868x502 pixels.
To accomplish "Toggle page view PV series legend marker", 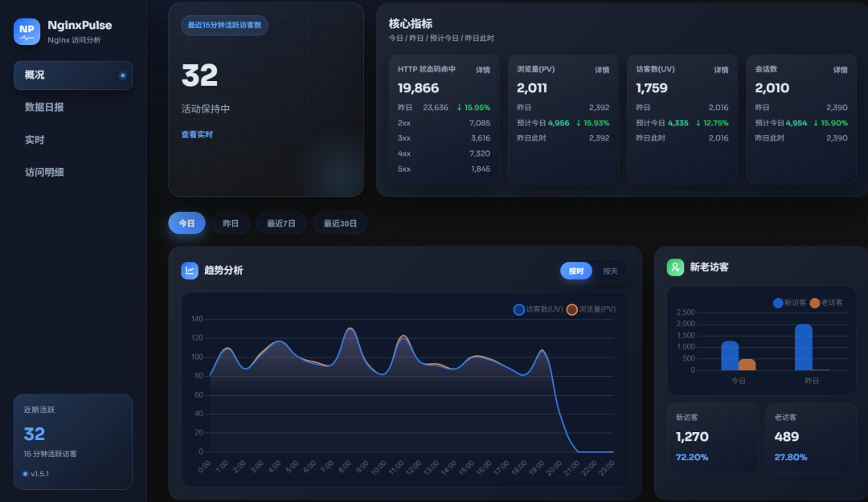I will pos(572,309).
